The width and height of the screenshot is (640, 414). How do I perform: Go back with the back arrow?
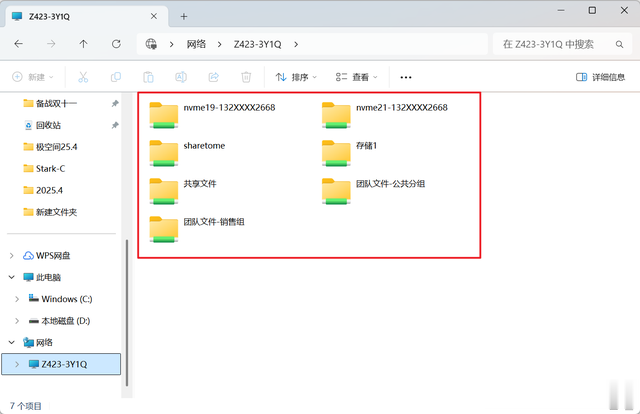[x=18, y=44]
